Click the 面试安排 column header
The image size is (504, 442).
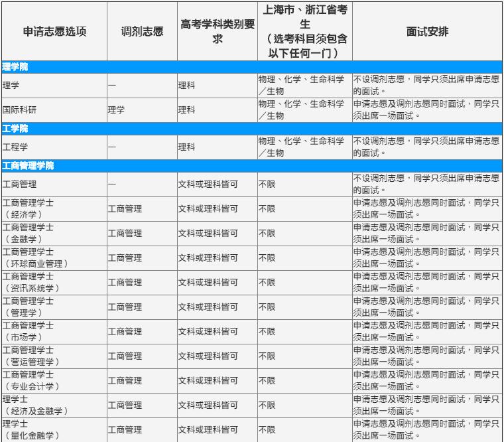427,31
